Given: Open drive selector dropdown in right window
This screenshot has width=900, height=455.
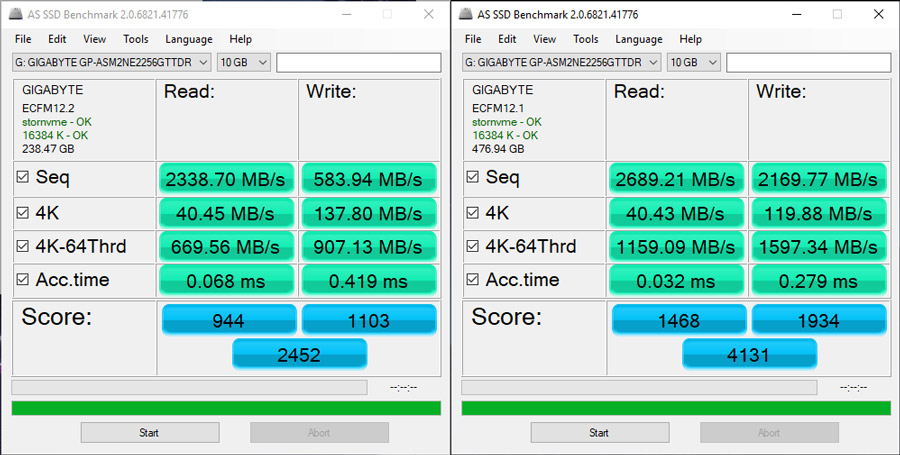Looking at the screenshot, I should 561,63.
